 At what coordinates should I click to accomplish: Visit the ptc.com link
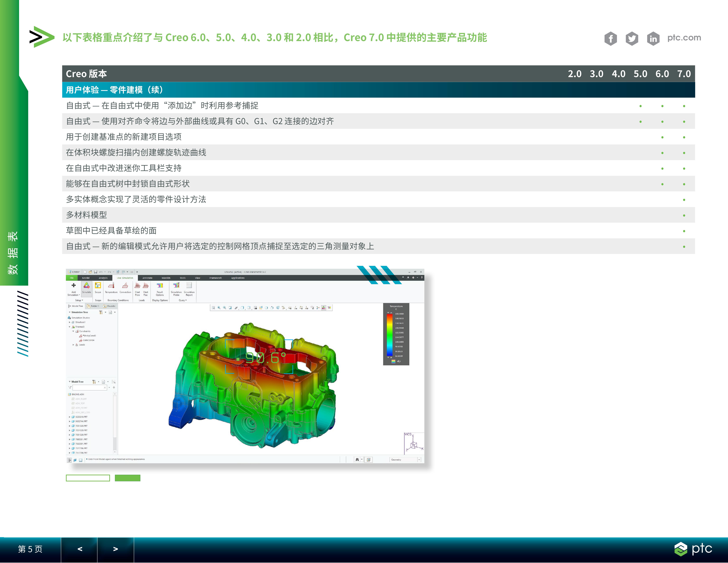pyautogui.click(x=684, y=38)
